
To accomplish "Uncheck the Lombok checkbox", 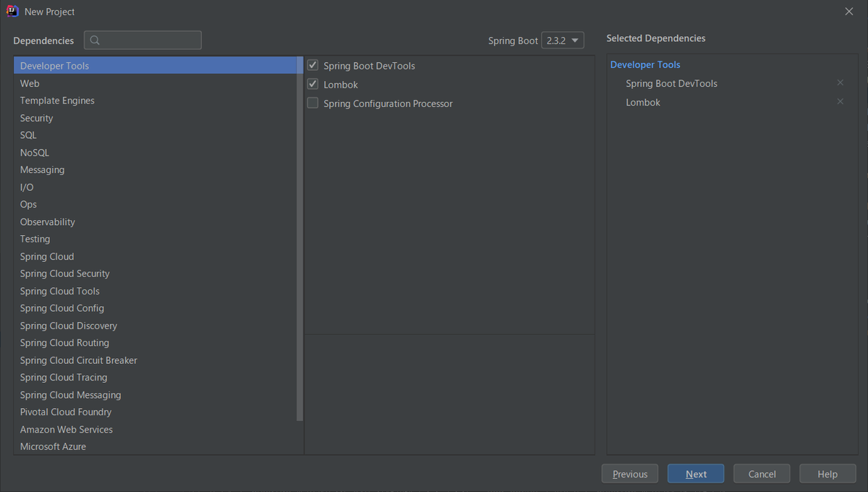I will pos(312,84).
